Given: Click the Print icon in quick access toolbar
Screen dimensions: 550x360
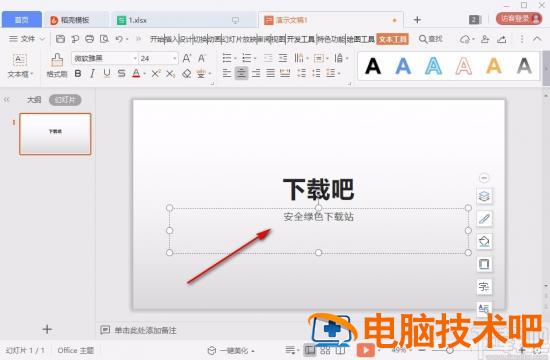Looking at the screenshot, I should pos(89,39).
